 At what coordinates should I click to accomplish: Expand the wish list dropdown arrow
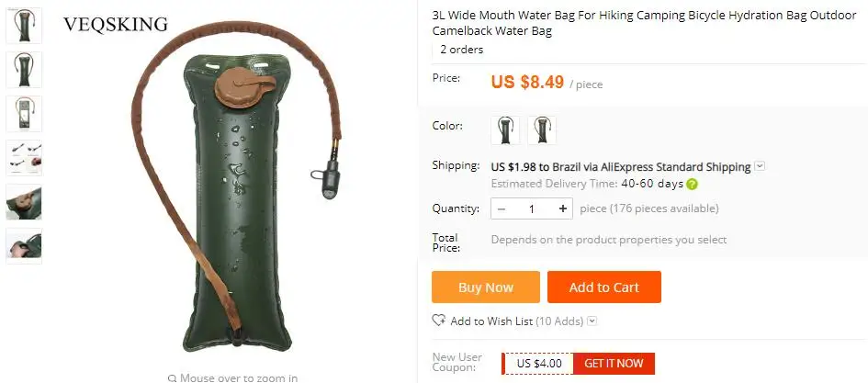coord(592,321)
